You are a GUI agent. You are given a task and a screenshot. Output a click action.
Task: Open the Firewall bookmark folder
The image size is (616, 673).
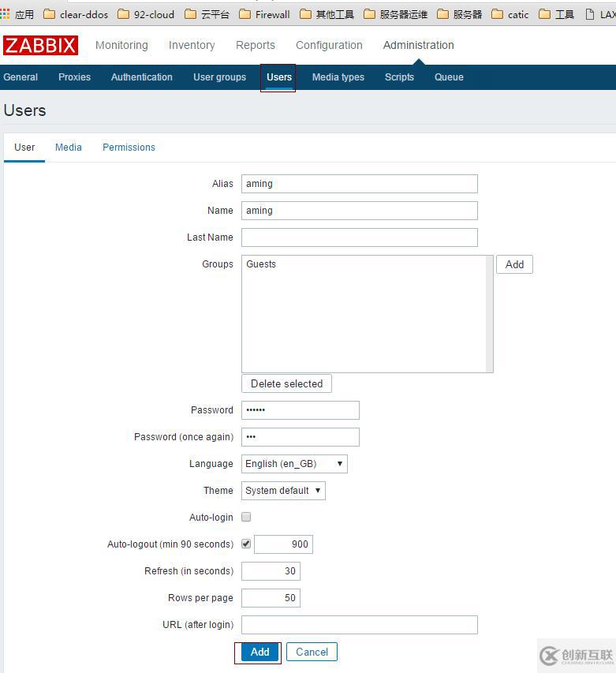point(264,14)
